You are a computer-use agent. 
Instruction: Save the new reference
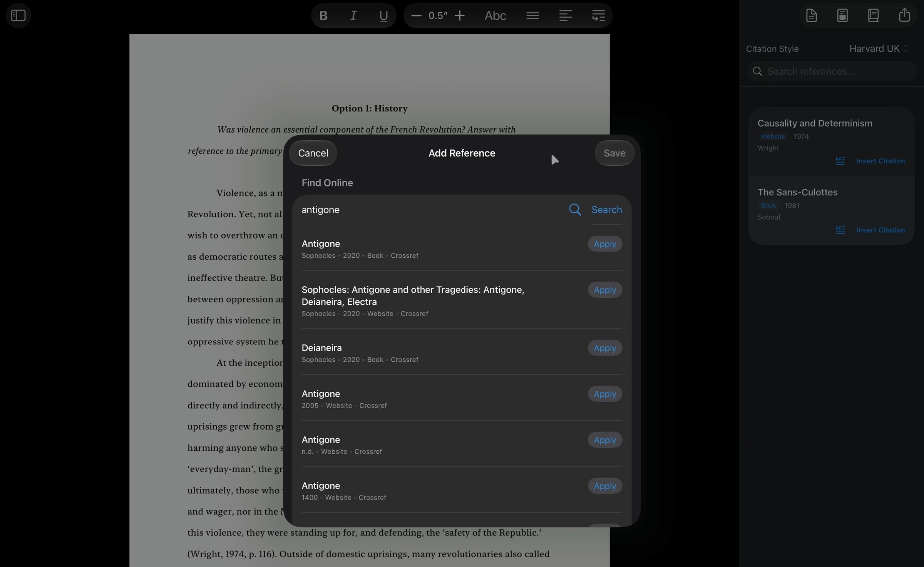click(x=614, y=153)
